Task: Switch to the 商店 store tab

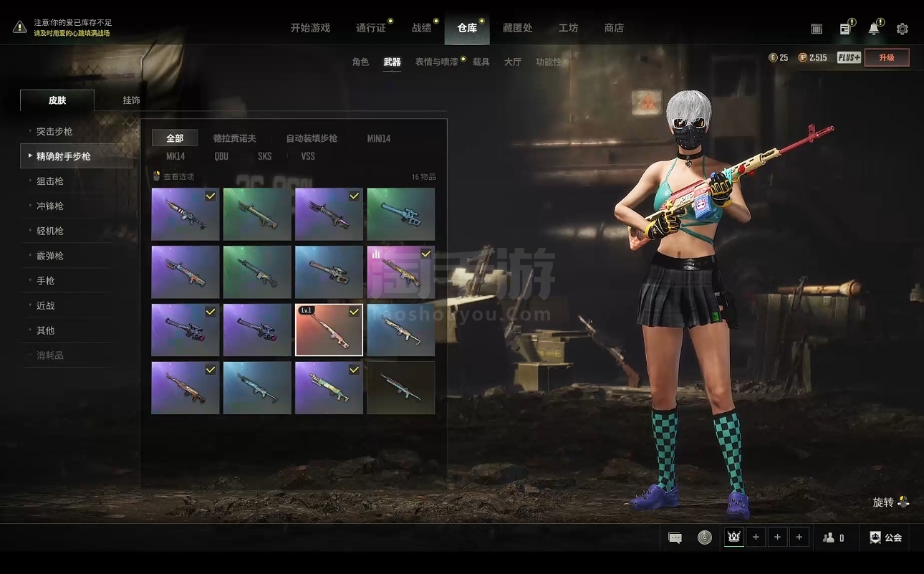Action: (614, 28)
